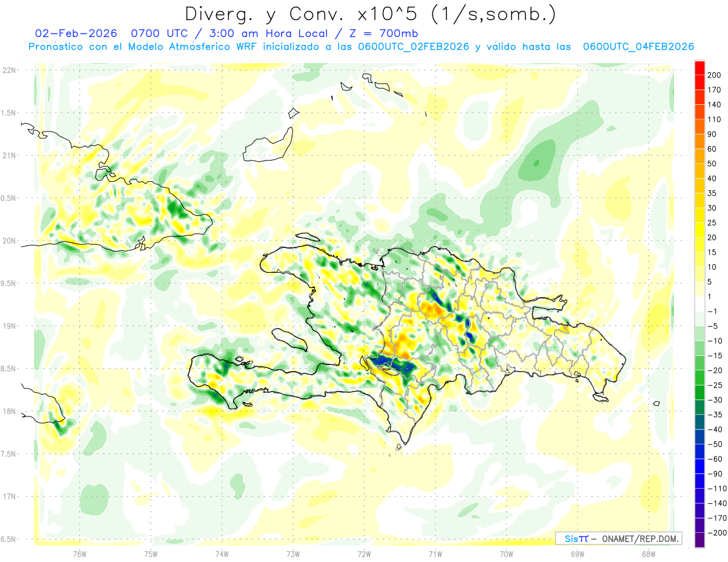Click the "-10" color bar label
728x562 pixels.
[x=716, y=341]
